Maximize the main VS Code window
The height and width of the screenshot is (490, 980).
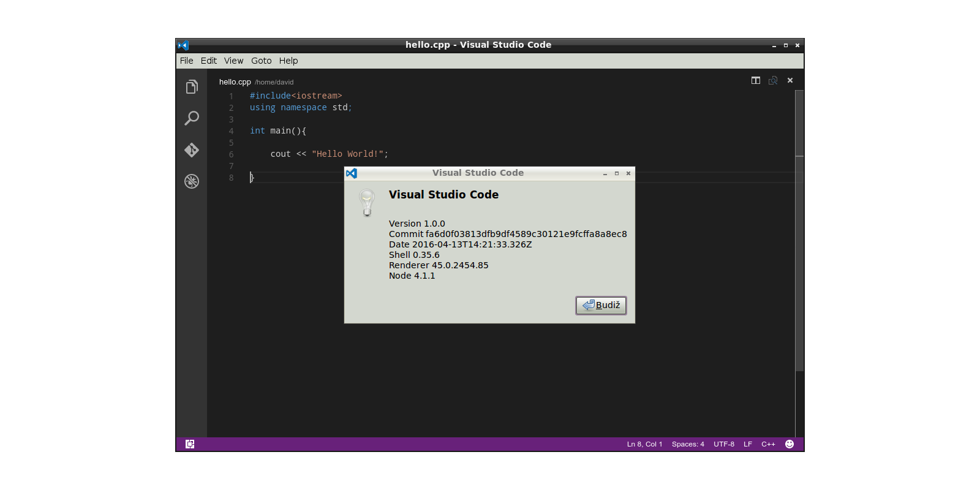point(786,45)
